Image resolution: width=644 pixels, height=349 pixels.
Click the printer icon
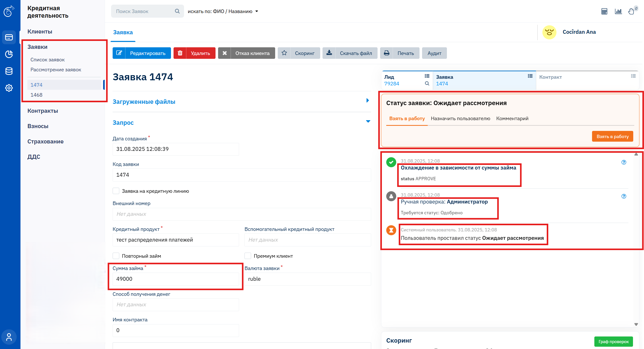click(x=387, y=53)
